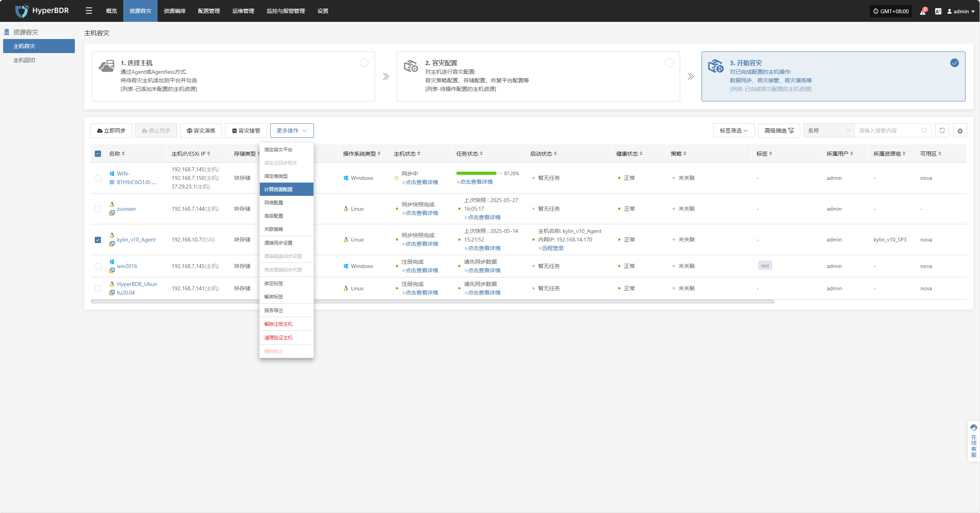Click the horizontal table scrollbar
Screen dimensions: 980x513
(432, 302)
